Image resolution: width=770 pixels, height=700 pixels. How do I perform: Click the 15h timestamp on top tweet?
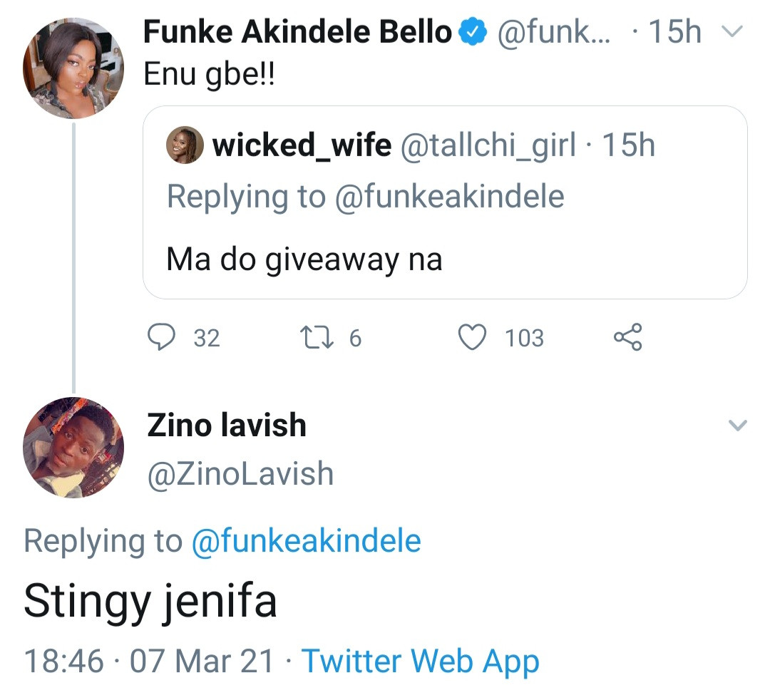[675, 32]
